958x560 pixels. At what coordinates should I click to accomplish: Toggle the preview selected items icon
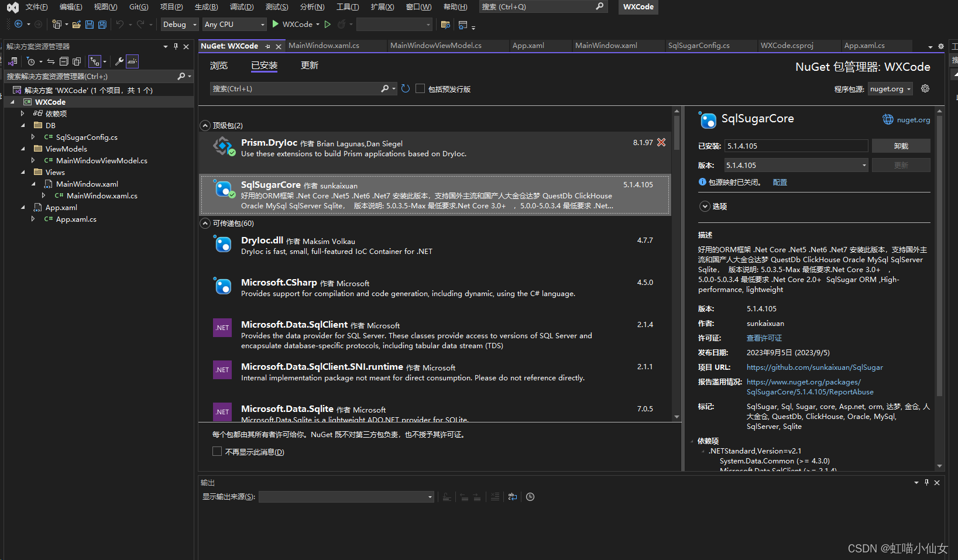point(133,61)
